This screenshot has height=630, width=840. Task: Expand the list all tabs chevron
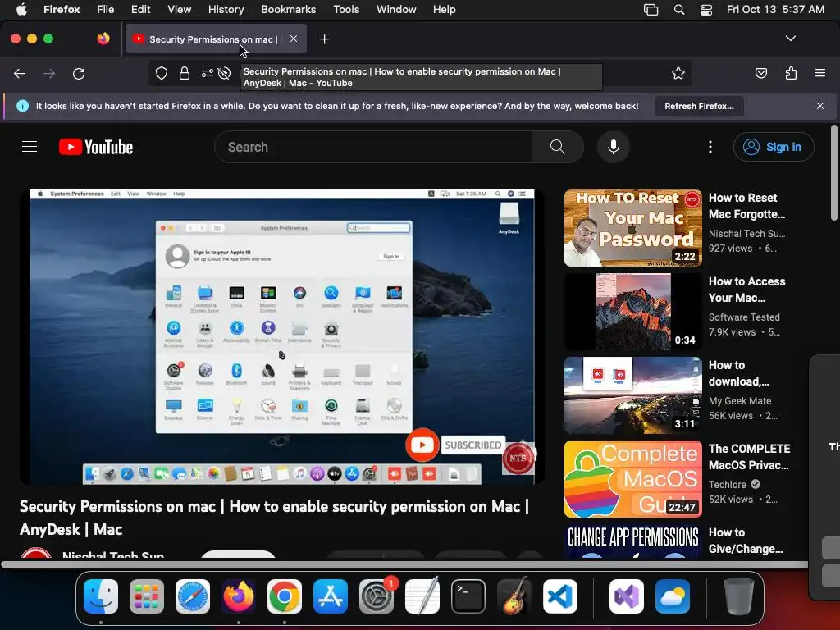click(790, 39)
